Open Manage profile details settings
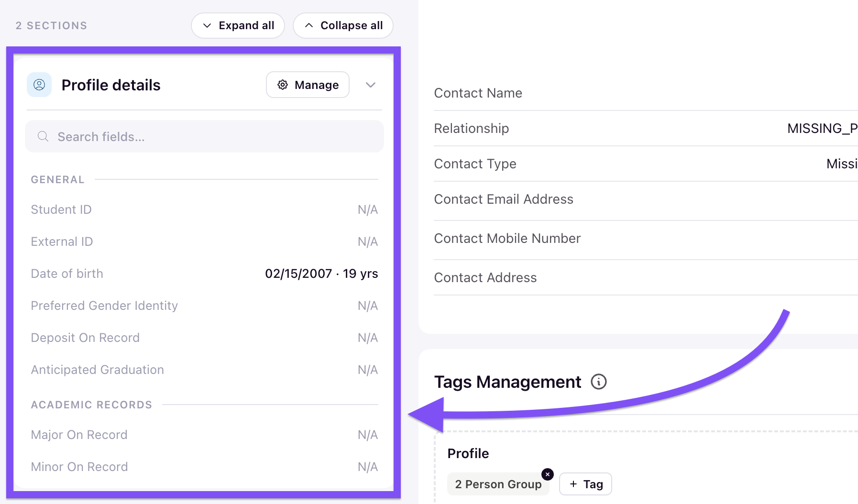Screen dimensions: 858x504 (308, 85)
